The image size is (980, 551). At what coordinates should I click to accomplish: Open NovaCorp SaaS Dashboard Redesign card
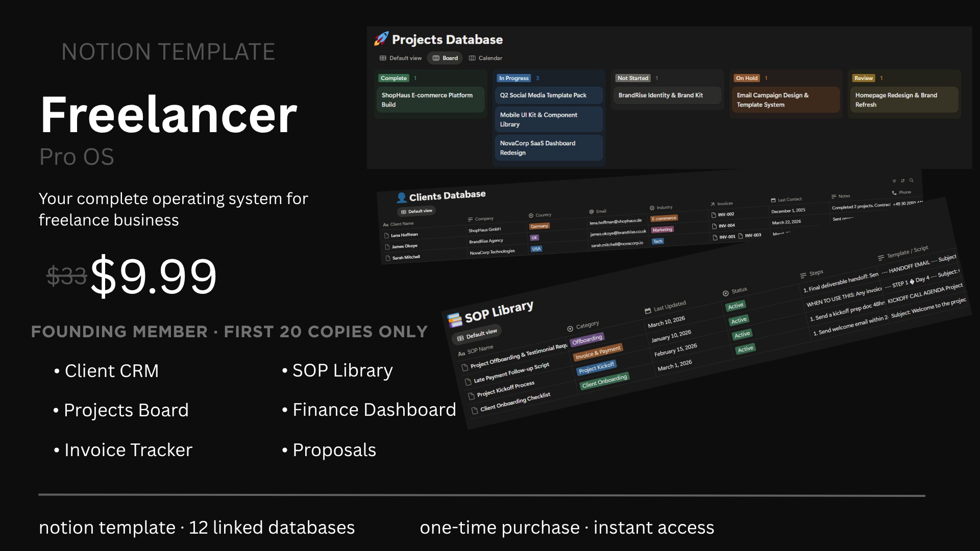point(549,148)
